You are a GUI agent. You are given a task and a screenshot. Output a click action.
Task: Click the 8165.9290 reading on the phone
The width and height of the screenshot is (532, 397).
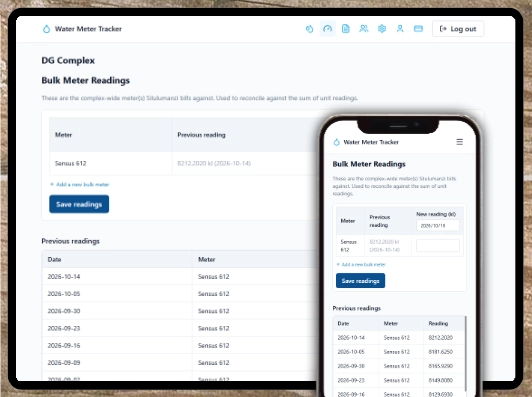tap(441, 366)
